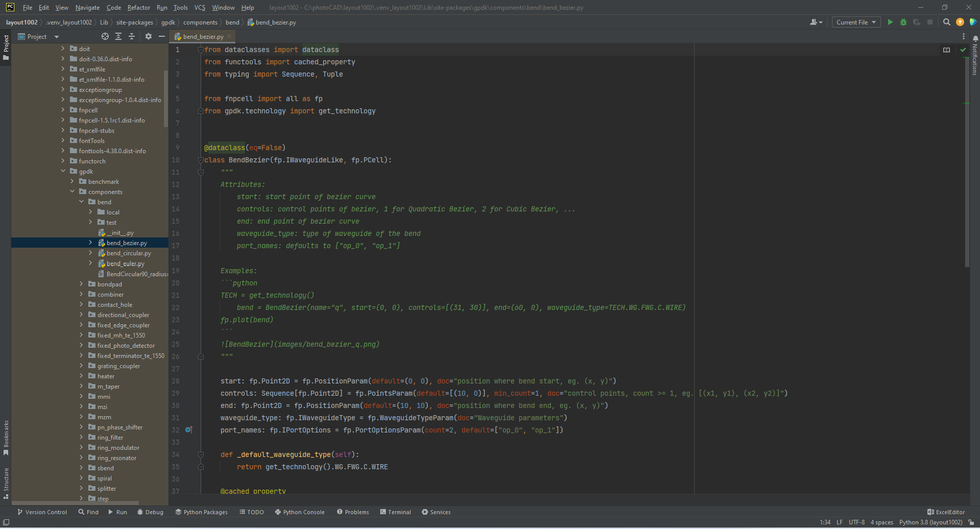Click Python 3.8 (layout1002) interpreter widget

click(x=930, y=522)
